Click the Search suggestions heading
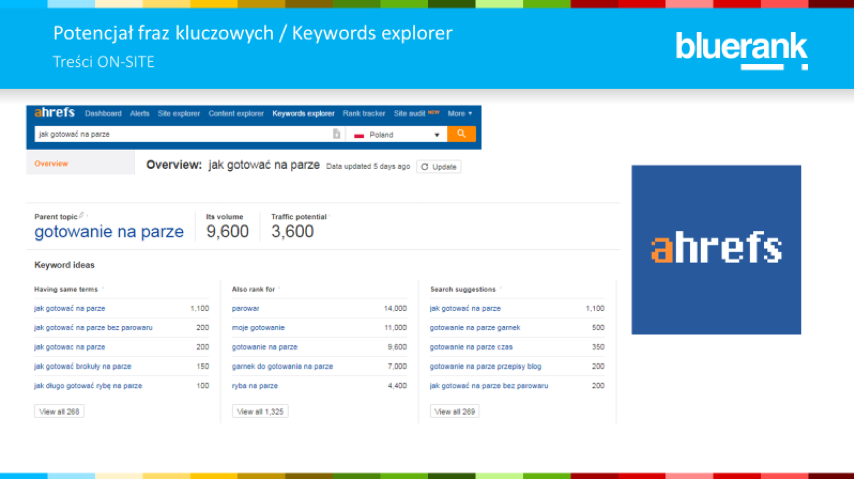Image resolution: width=854 pixels, height=479 pixels. pyautogui.click(x=463, y=289)
